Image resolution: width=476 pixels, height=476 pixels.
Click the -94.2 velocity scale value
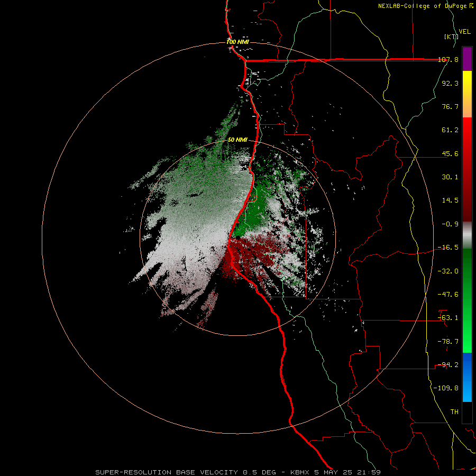[448, 365]
